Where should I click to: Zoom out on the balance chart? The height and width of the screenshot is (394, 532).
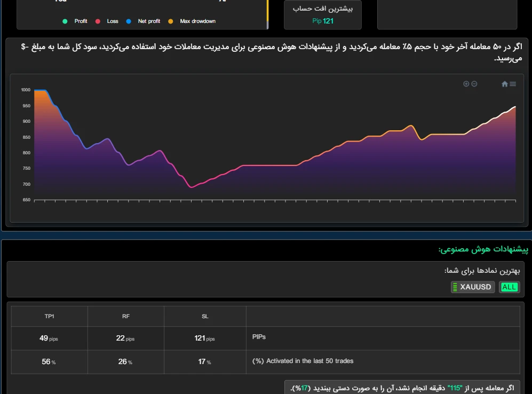(474, 84)
